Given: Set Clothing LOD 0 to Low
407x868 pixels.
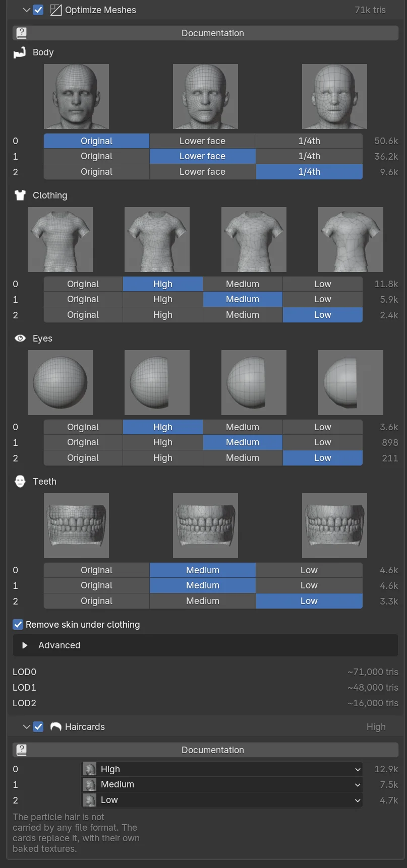Looking at the screenshot, I should (x=323, y=284).
